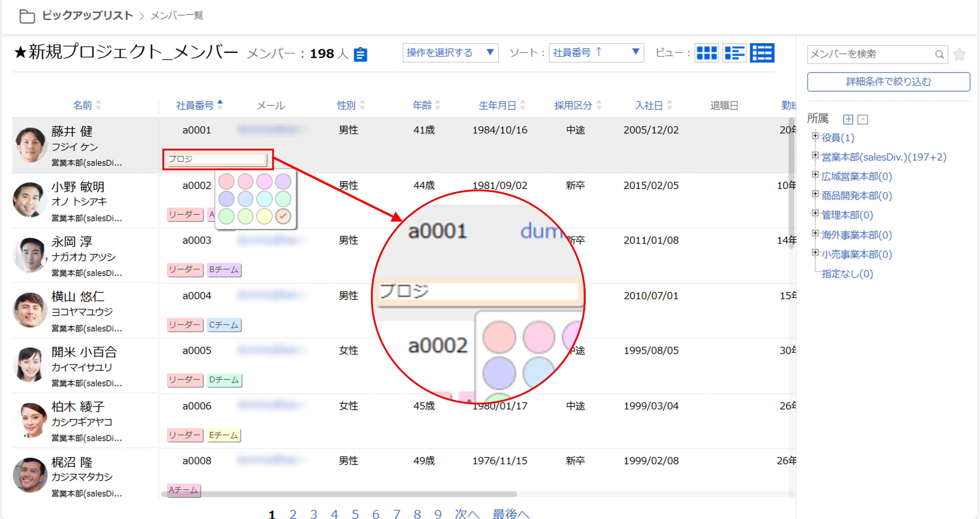This screenshot has height=519, width=980.
Task: Click the tag name input field
Action: tap(216, 159)
